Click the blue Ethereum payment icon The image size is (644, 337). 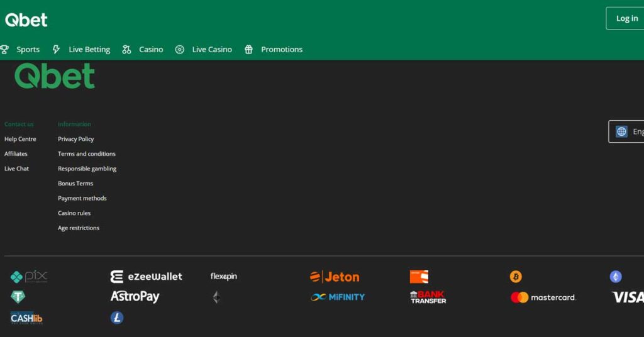click(616, 277)
